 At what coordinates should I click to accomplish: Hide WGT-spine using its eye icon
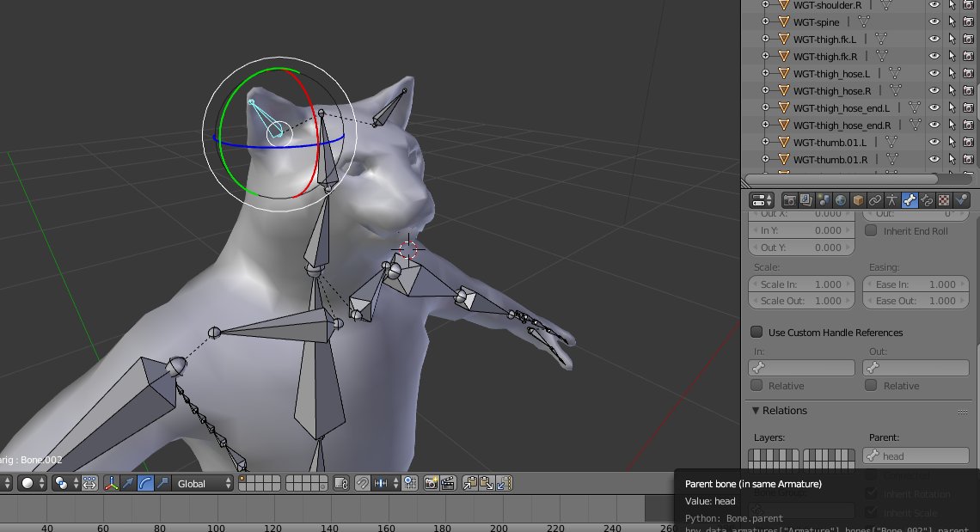point(934,21)
